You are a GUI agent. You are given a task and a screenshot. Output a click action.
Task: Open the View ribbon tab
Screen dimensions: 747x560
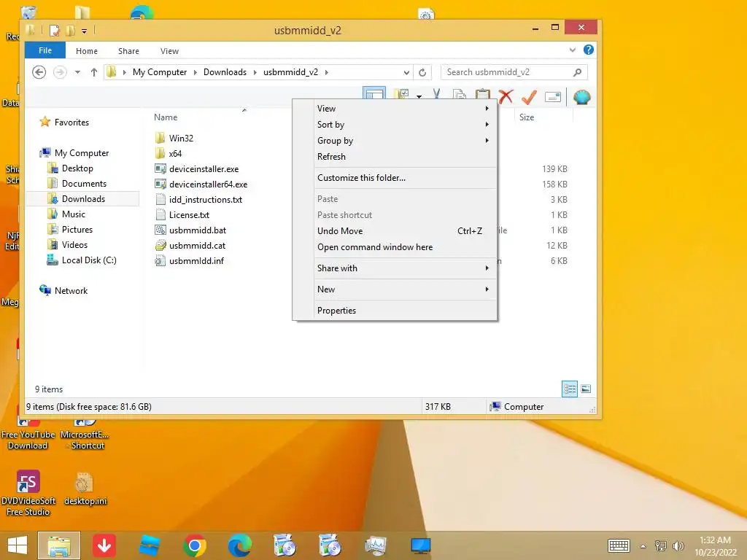(169, 51)
